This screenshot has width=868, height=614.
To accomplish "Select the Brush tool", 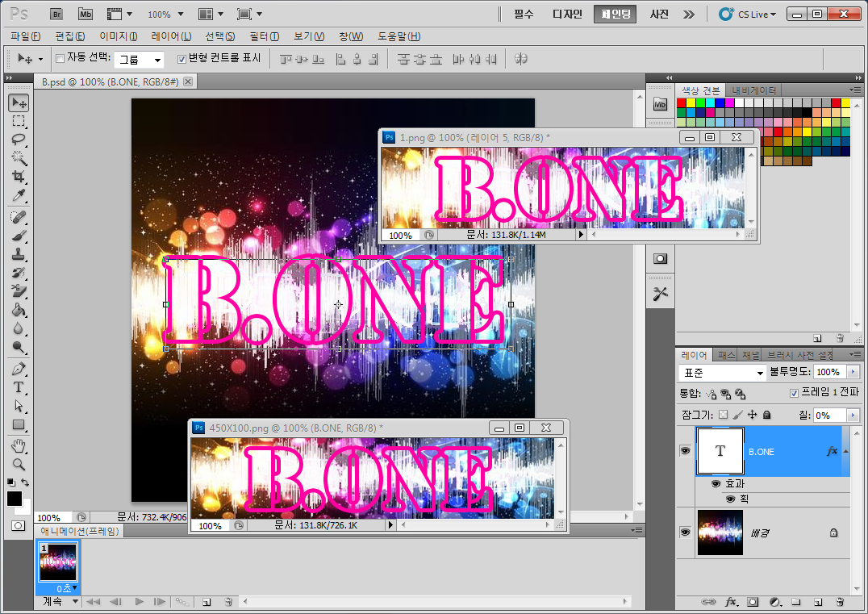I will pyautogui.click(x=19, y=236).
